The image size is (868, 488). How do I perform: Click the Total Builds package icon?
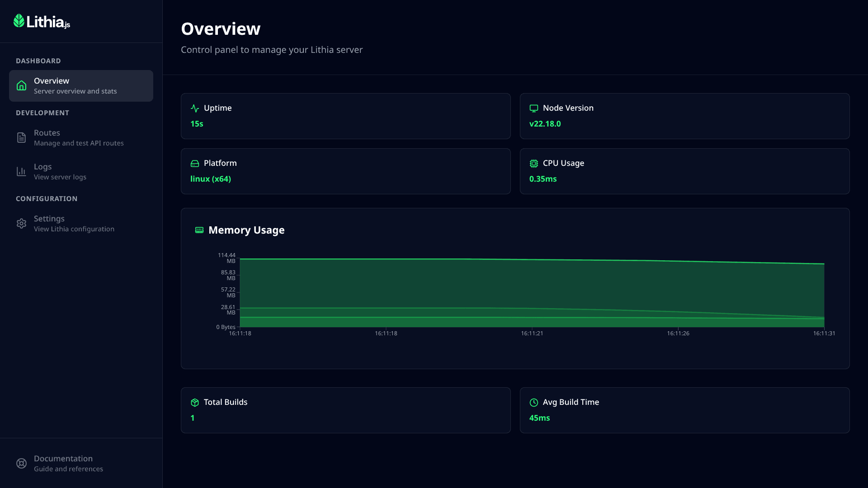click(x=195, y=403)
